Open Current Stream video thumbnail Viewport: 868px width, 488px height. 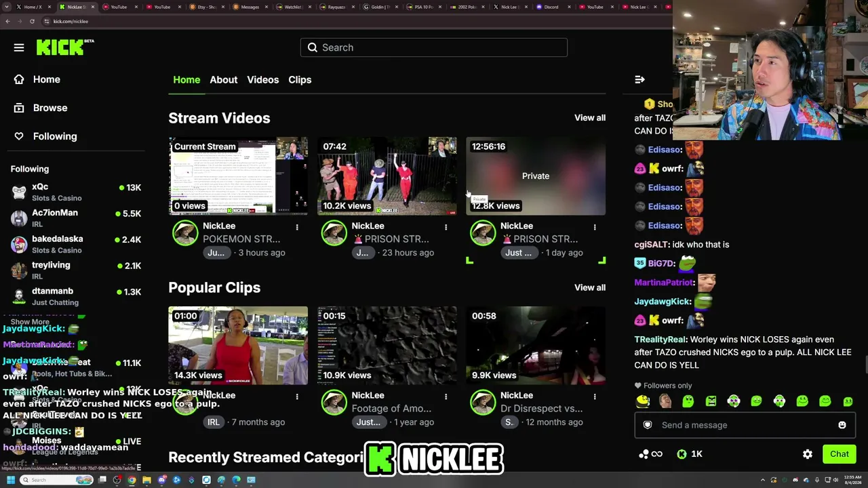click(238, 176)
